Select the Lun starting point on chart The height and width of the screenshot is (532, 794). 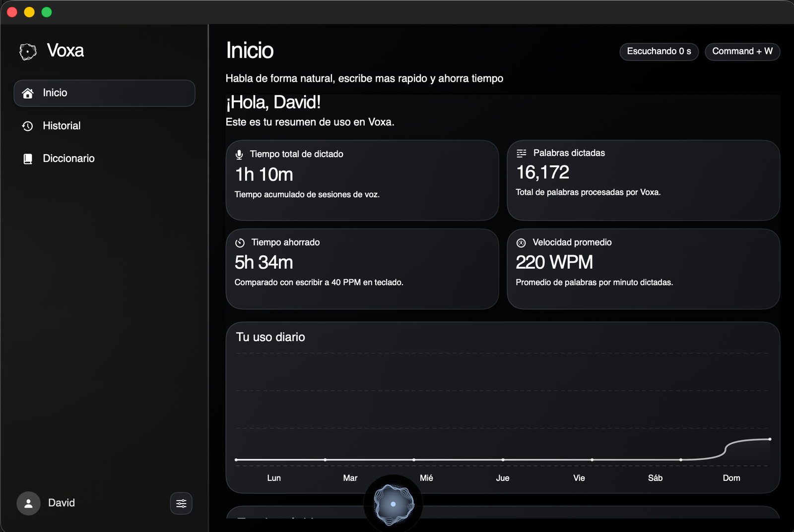(x=236, y=460)
